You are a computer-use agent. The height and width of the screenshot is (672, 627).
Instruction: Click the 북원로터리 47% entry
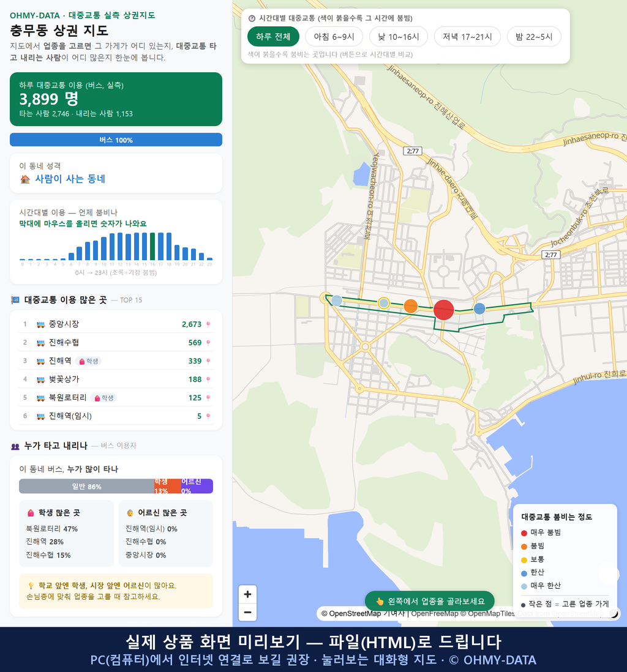pyautogui.click(x=52, y=529)
